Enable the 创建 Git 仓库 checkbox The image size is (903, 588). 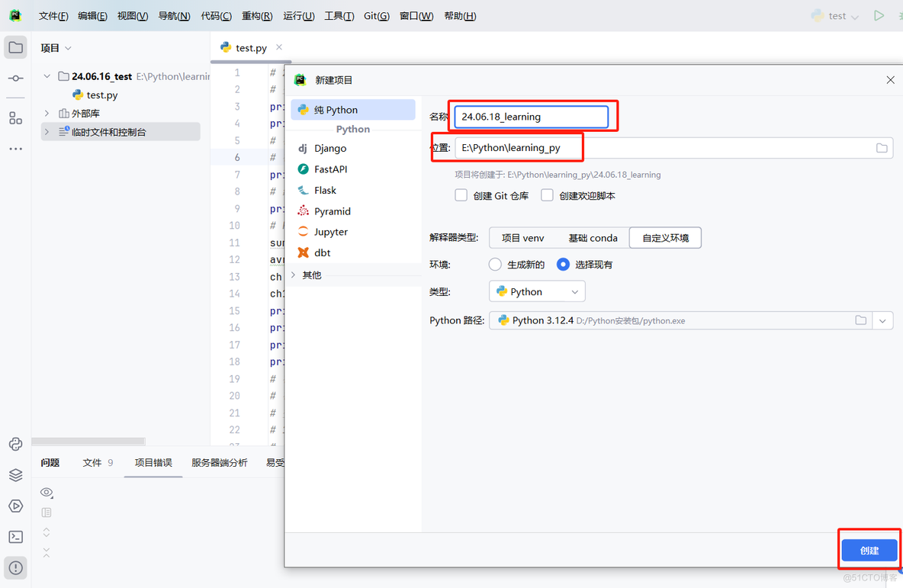coord(461,194)
